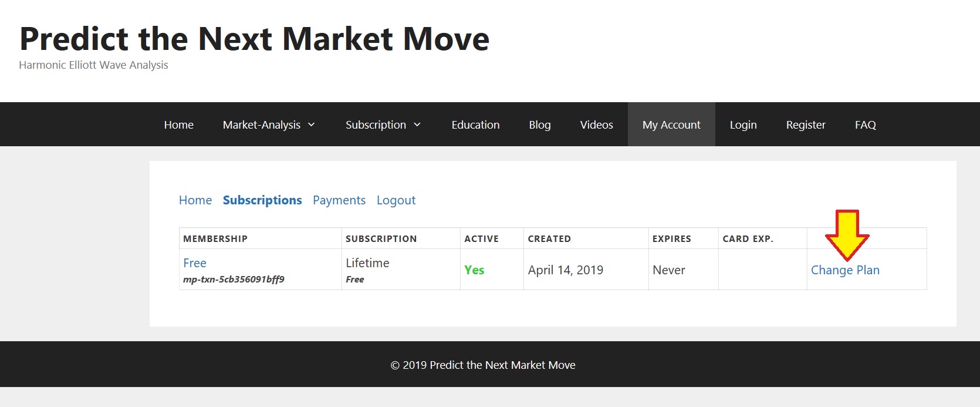Click the Logout link
The height and width of the screenshot is (407, 980).
pos(396,200)
